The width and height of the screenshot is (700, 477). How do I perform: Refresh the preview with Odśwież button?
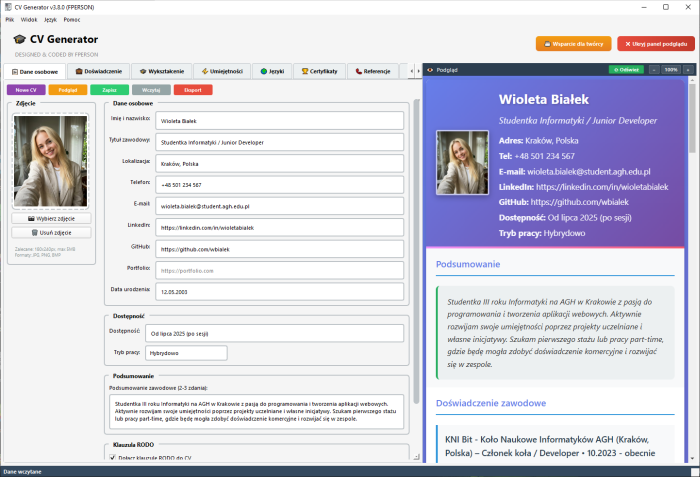point(626,70)
